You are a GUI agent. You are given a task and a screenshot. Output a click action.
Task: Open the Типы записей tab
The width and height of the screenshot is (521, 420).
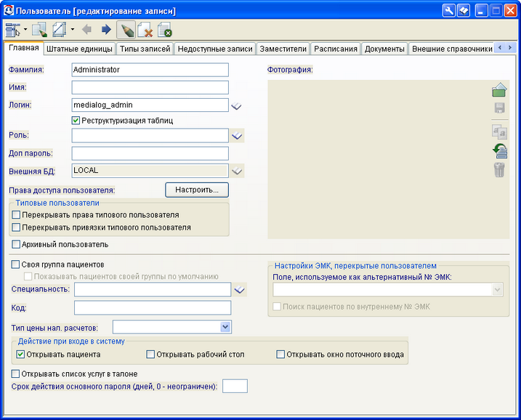[145, 49]
